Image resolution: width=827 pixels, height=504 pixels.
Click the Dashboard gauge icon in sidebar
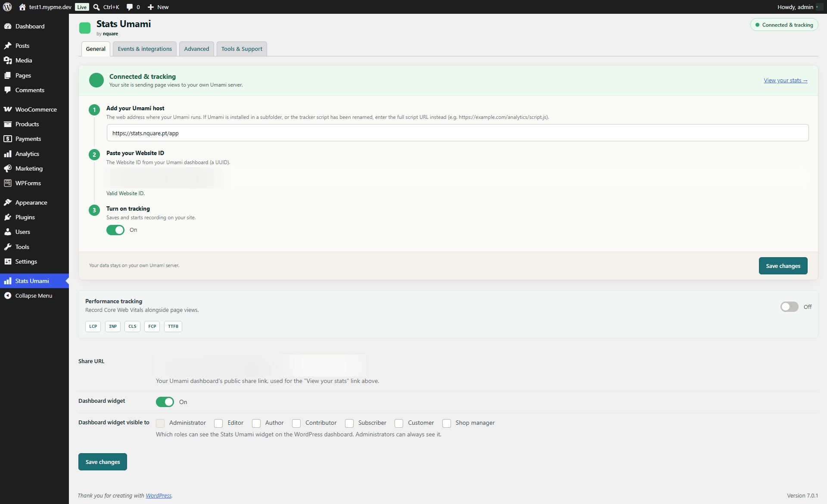(x=8, y=26)
